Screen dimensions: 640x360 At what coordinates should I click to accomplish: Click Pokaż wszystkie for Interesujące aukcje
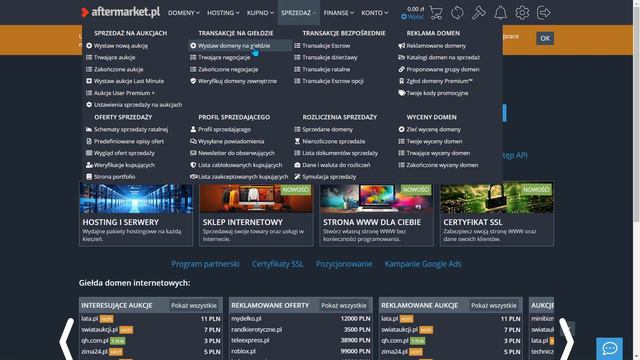coord(193,305)
